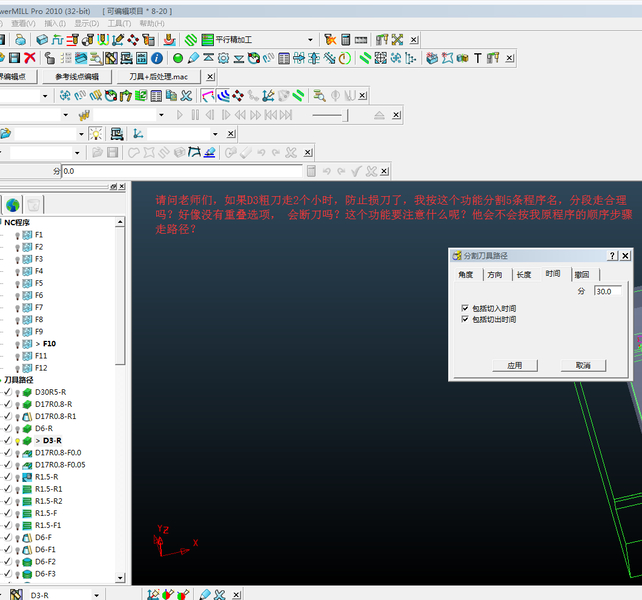Click the help question mark in split dialog
This screenshot has width=642, height=600.
611,256
